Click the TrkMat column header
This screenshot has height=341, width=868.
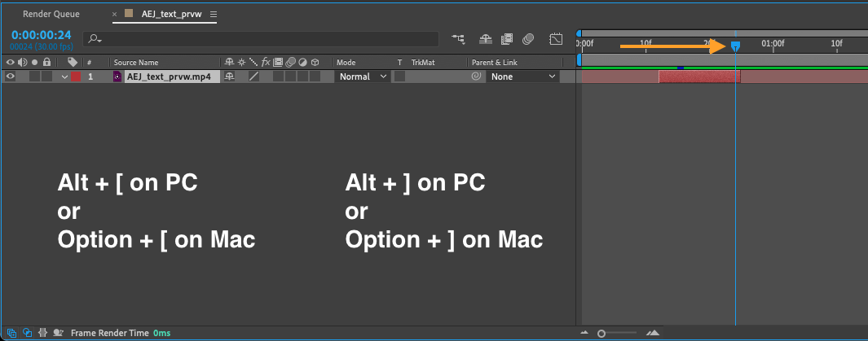(x=424, y=63)
